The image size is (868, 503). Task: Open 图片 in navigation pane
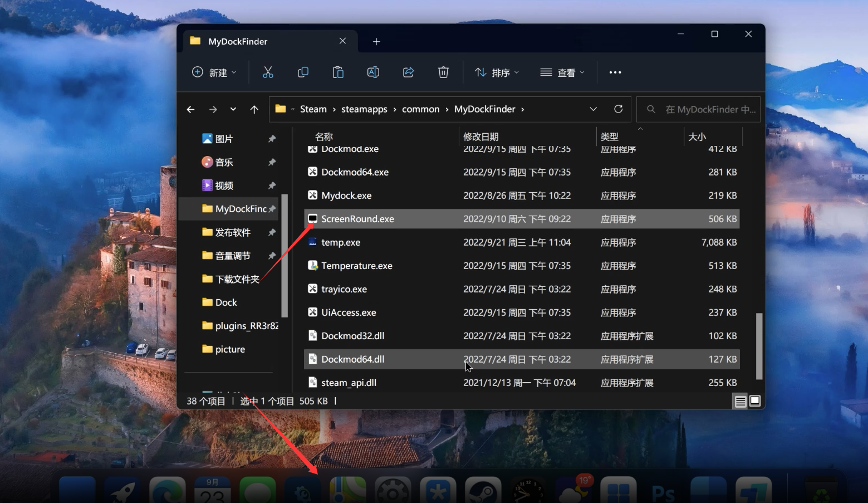coord(224,139)
